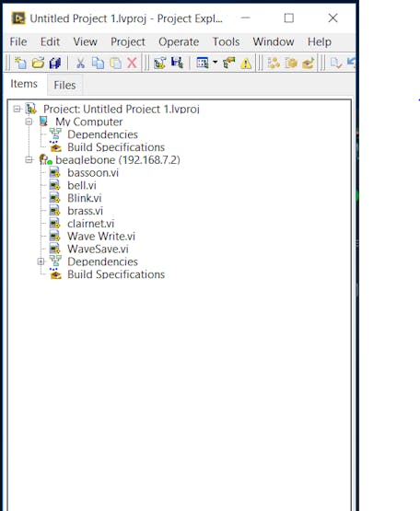
Task: Collapse the beaglebone target node
Action: (x=29, y=159)
